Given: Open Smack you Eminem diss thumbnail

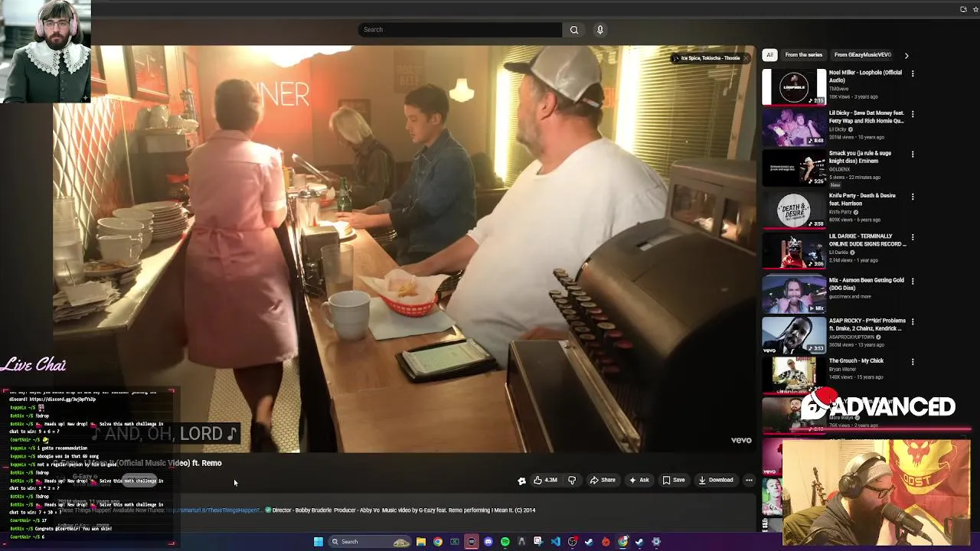Looking at the screenshot, I should (794, 168).
